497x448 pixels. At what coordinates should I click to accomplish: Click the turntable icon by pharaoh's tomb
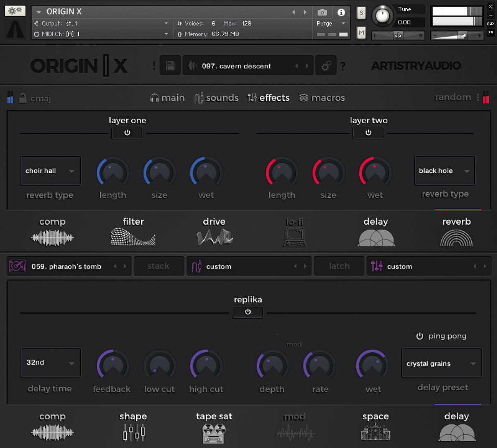tap(18, 266)
